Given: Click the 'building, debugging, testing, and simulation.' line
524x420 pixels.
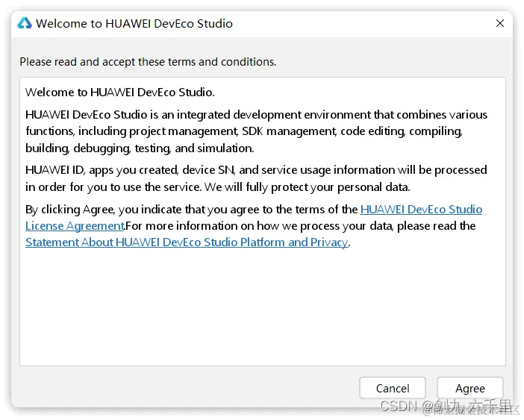Looking at the screenshot, I should click(x=140, y=148).
